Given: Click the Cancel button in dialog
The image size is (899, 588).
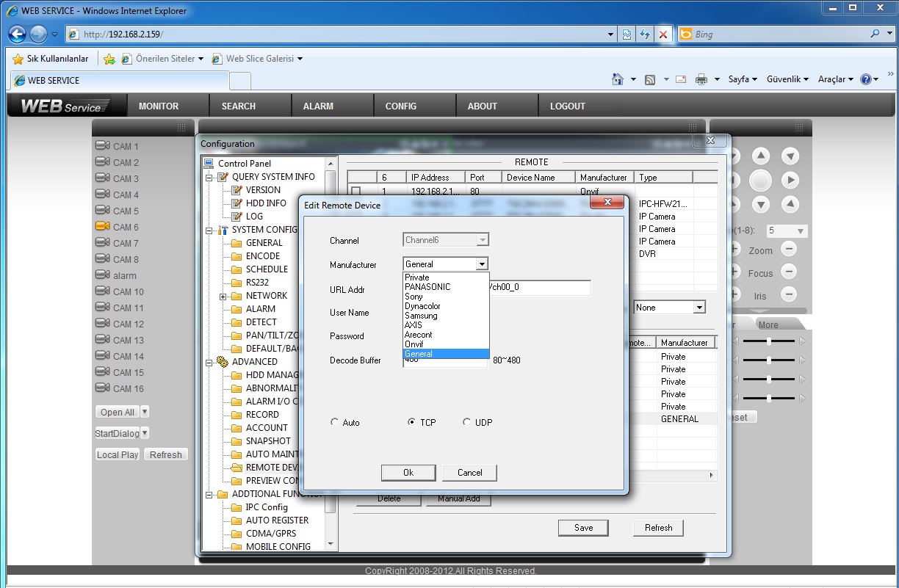Looking at the screenshot, I should click(x=469, y=473).
